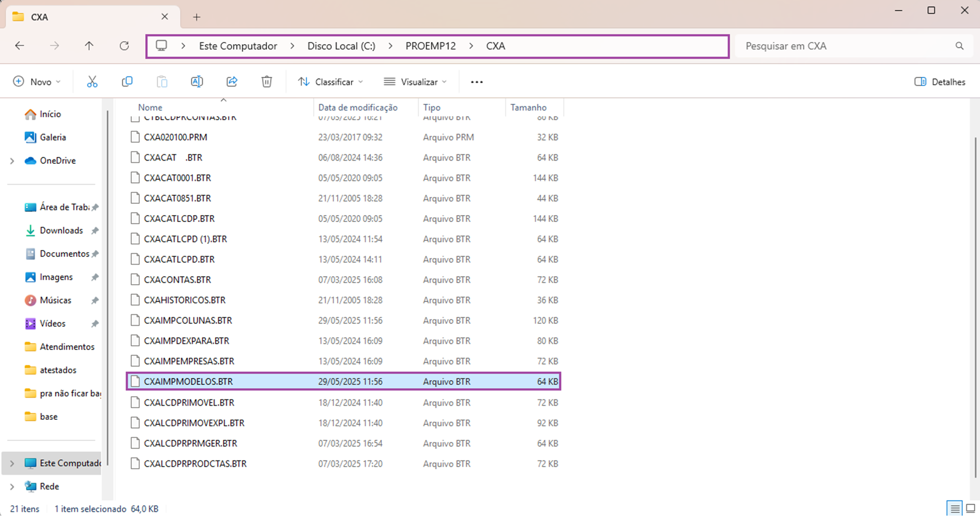The image size is (980, 520).
Task: Click the Copy icon in toolbar
Action: [127, 82]
